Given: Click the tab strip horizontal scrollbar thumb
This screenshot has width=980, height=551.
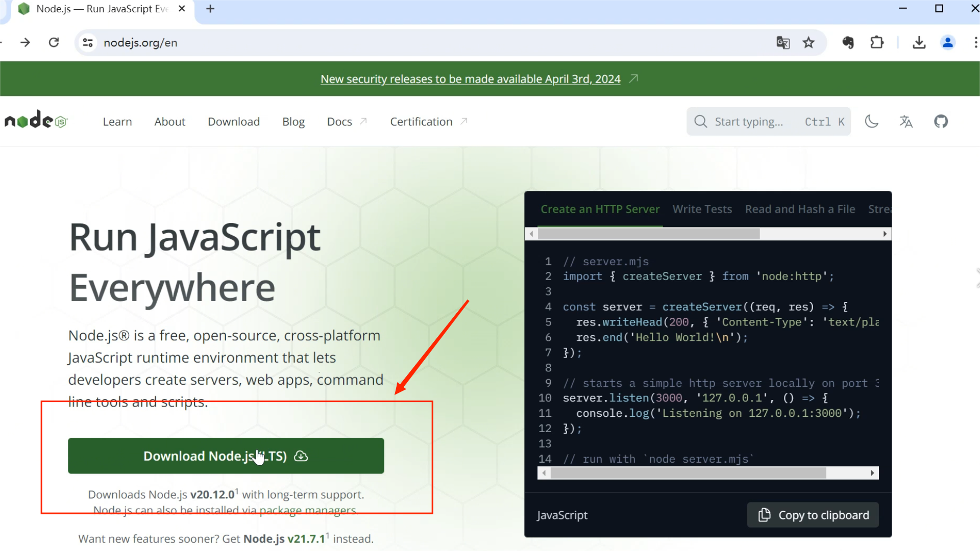Looking at the screenshot, I should tap(649, 234).
